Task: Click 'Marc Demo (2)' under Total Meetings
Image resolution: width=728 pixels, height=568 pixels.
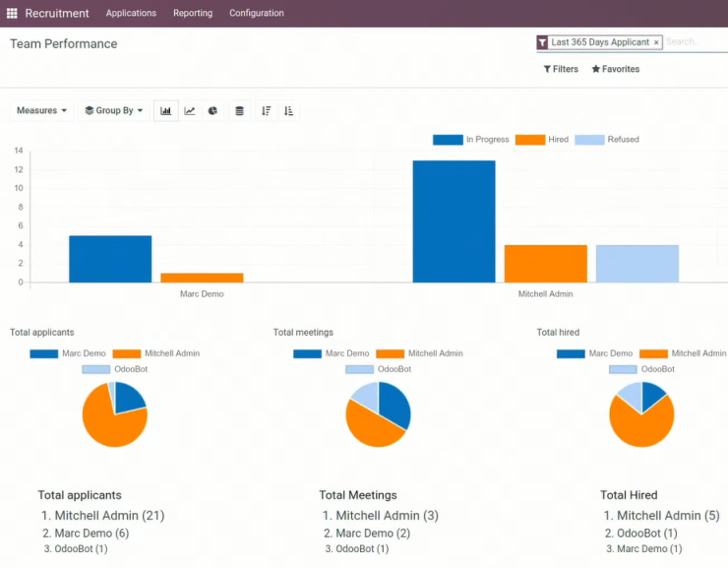Action: pyautogui.click(x=373, y=534)
